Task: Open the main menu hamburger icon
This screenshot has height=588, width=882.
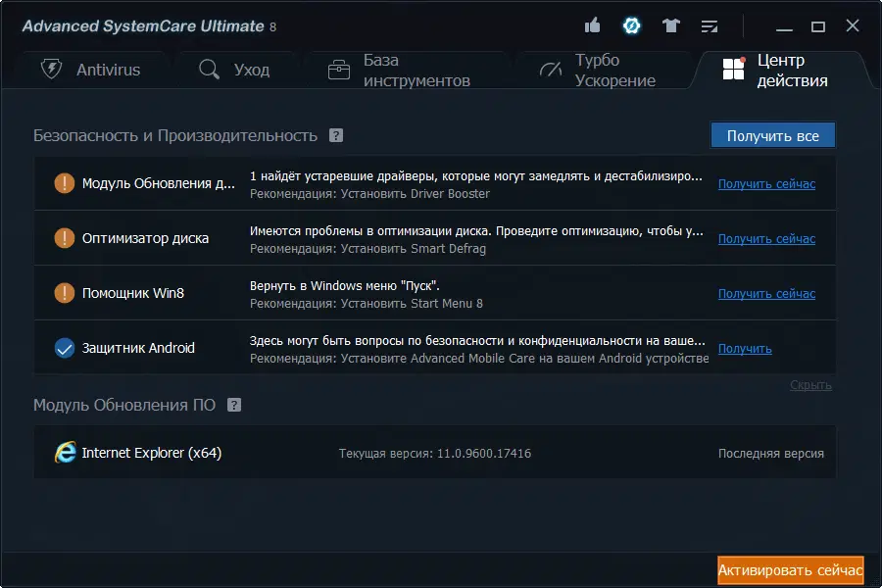Action: [711, 25]
